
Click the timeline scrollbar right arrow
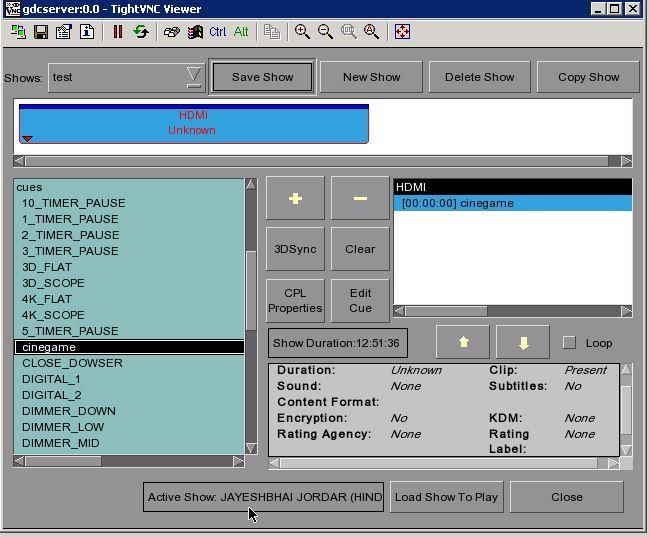[x=627, y=161]
